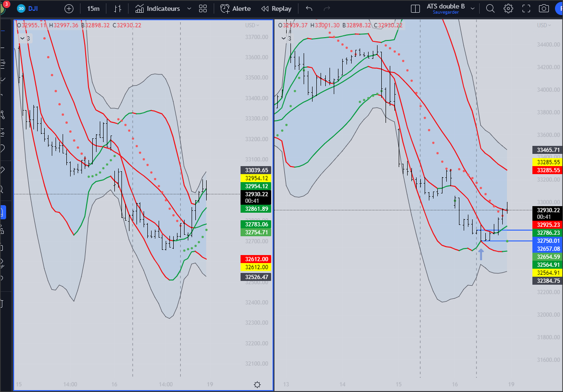Screen dimensions: 563x392
Task: Open indicator templates grid icon
Action: point(203,8)
